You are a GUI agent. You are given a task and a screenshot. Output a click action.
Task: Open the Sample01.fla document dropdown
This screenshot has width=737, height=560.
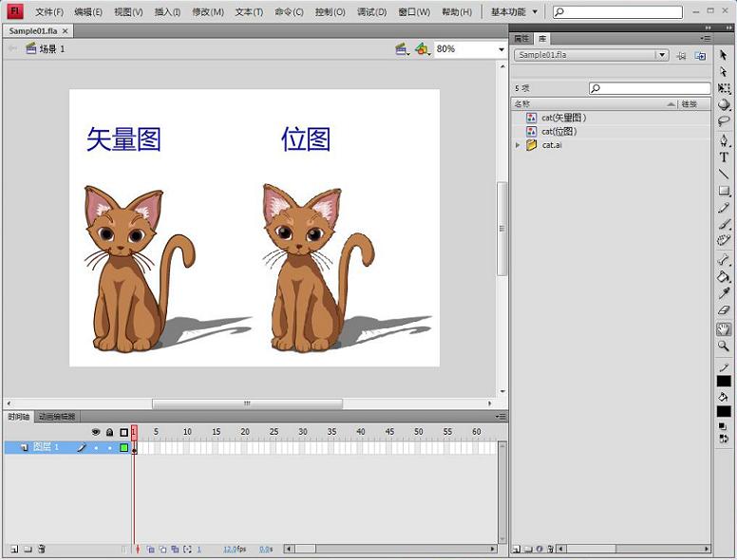[x=662, y=56]
